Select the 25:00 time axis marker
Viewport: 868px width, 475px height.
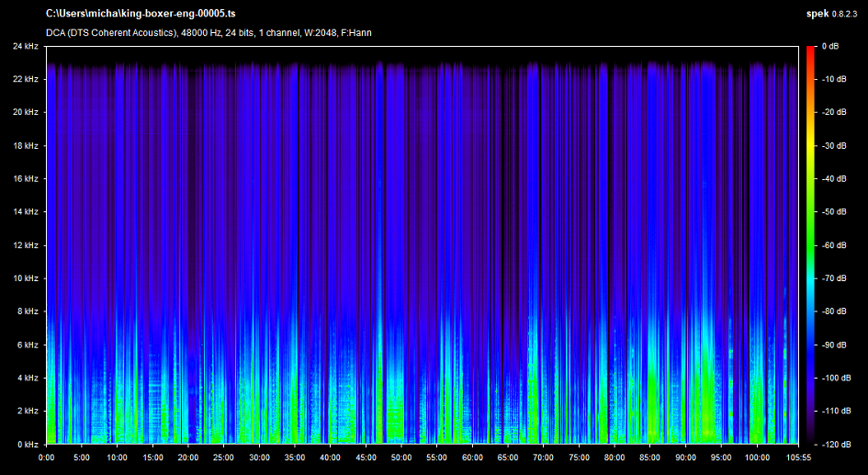click(x=223, y=457)
